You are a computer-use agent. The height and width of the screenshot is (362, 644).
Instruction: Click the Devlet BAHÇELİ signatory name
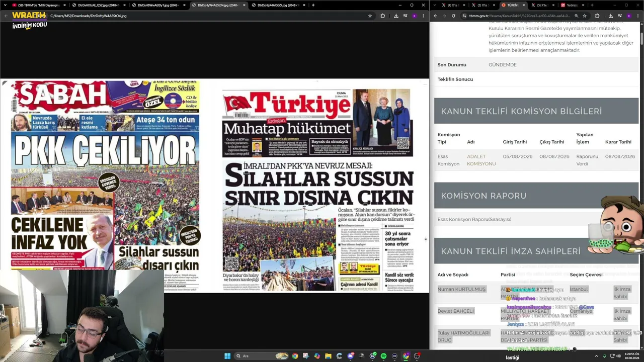point(455,311)
